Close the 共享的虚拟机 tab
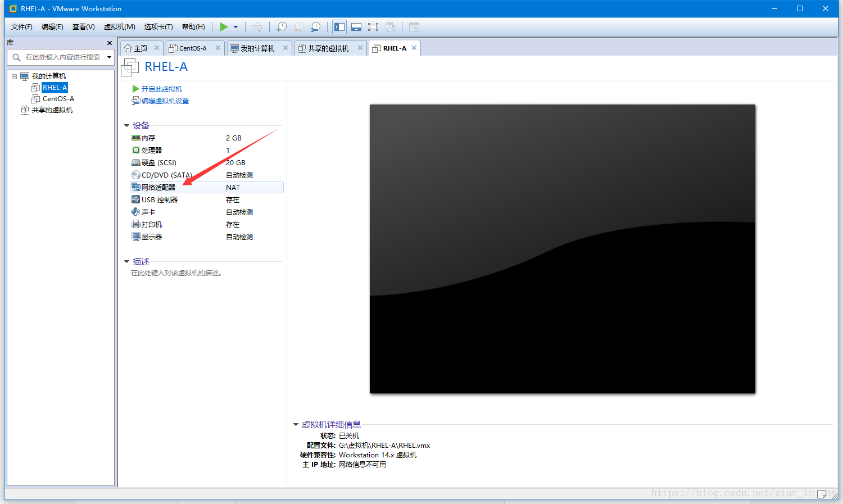The image size is (843, 504). [x=360, y=48]
